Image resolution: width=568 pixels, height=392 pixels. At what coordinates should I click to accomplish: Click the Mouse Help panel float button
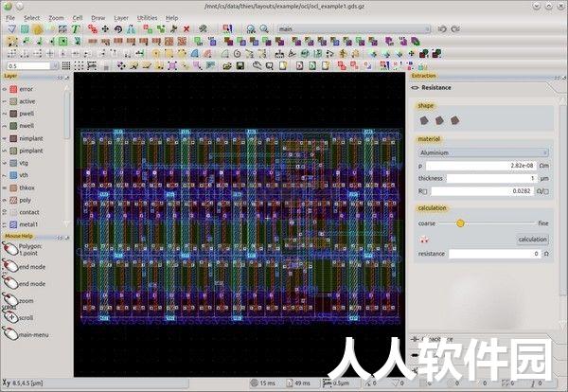[60, 238]
